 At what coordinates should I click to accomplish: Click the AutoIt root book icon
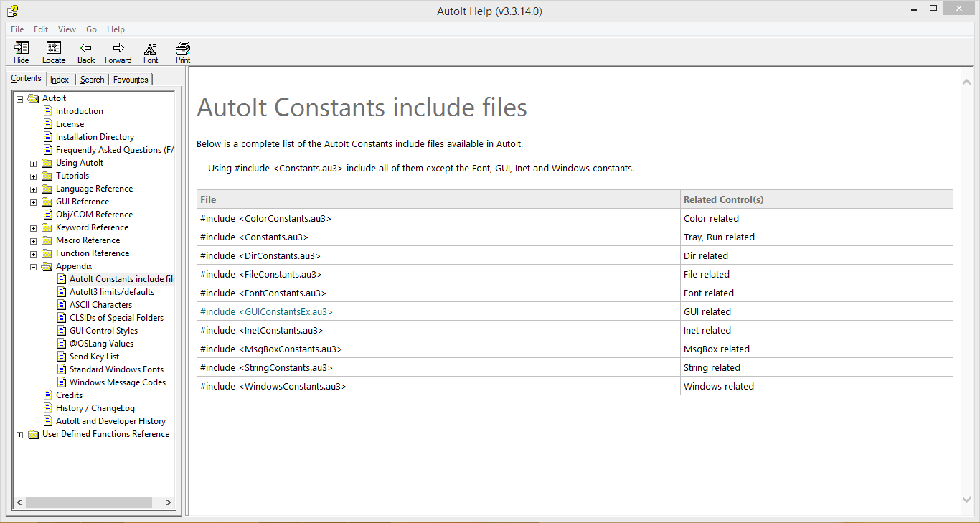[x=33, y=98]
